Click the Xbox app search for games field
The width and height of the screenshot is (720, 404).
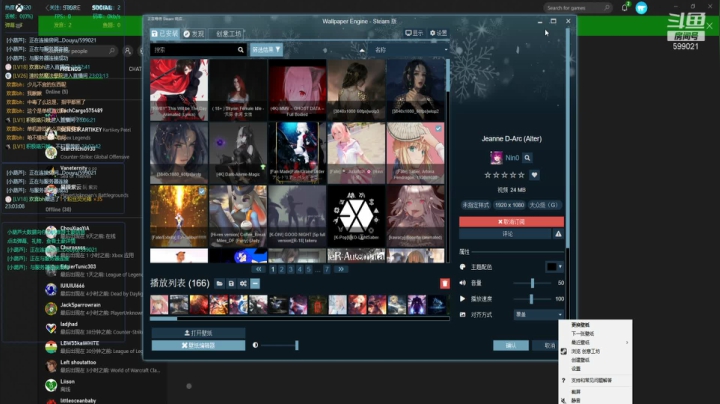click(x=578, y=8)
